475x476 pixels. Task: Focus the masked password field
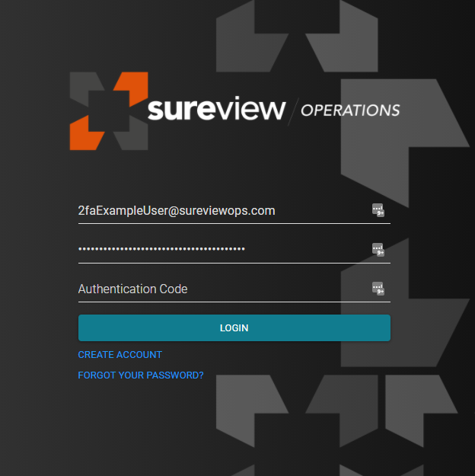(234, 250)
